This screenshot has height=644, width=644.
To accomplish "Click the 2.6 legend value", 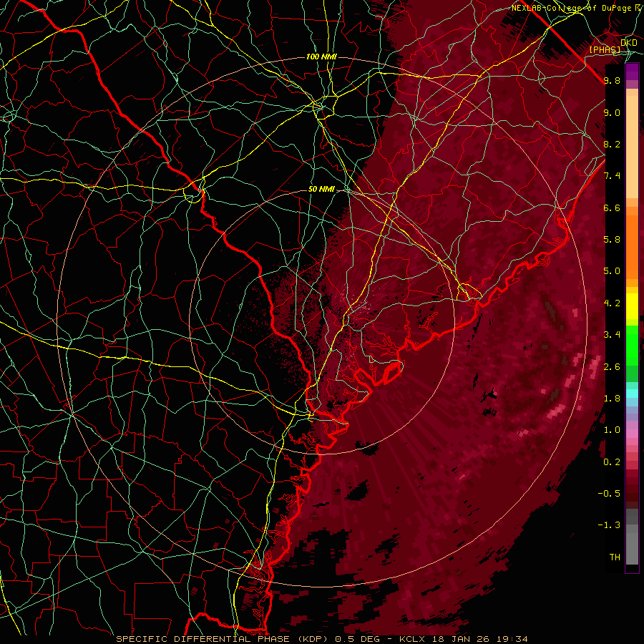I will [x=612, y=367].
